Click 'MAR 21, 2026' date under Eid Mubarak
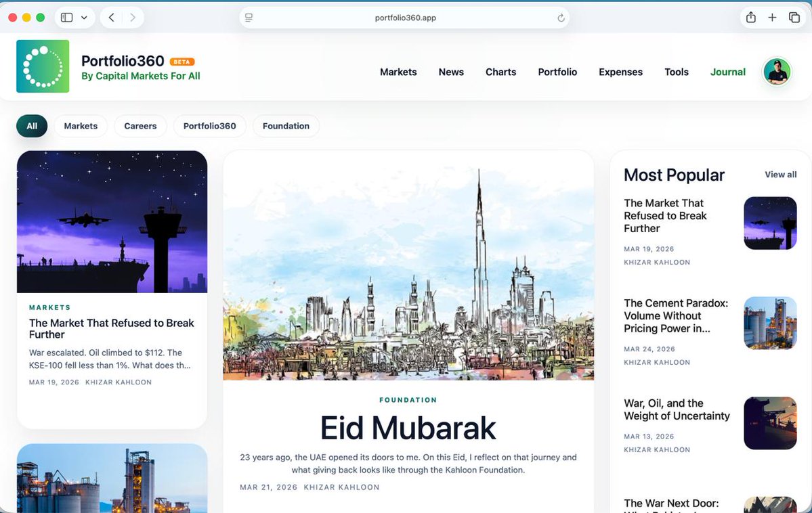 pos(268,487)
